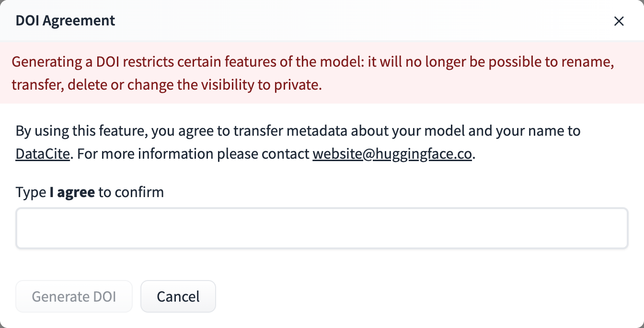Screen dimensions: 644x328
Task: Dismiss the dialog with the X icon
Action: click(619, 21)
